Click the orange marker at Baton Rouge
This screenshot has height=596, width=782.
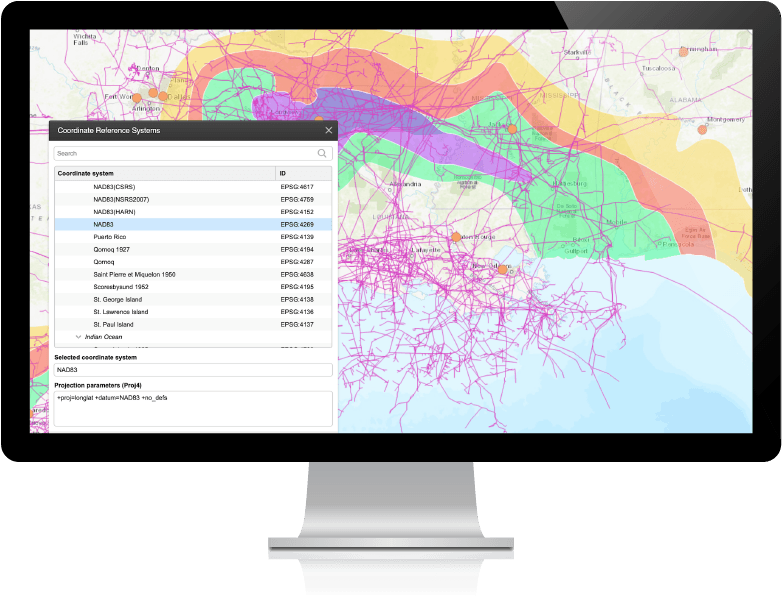[456, 237]
